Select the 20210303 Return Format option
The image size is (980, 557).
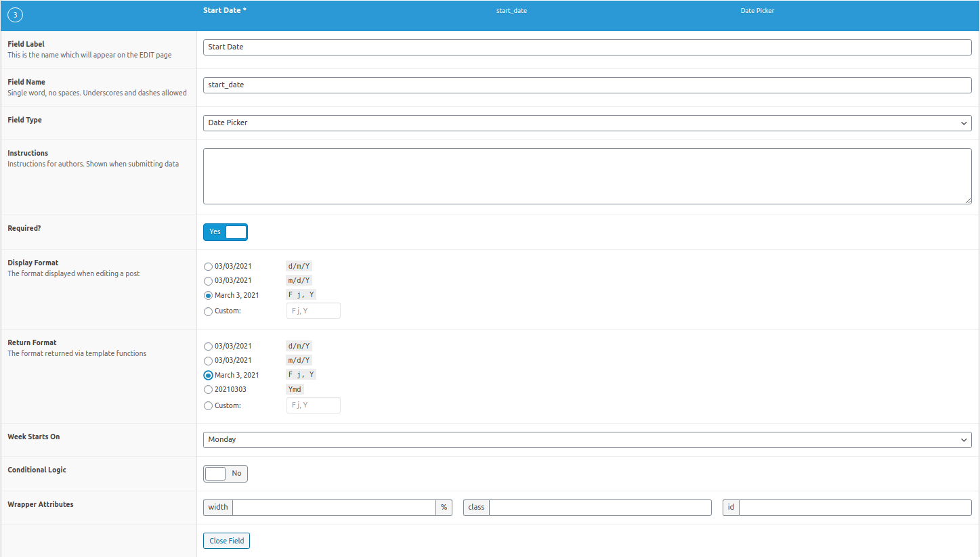click(208, 389)
